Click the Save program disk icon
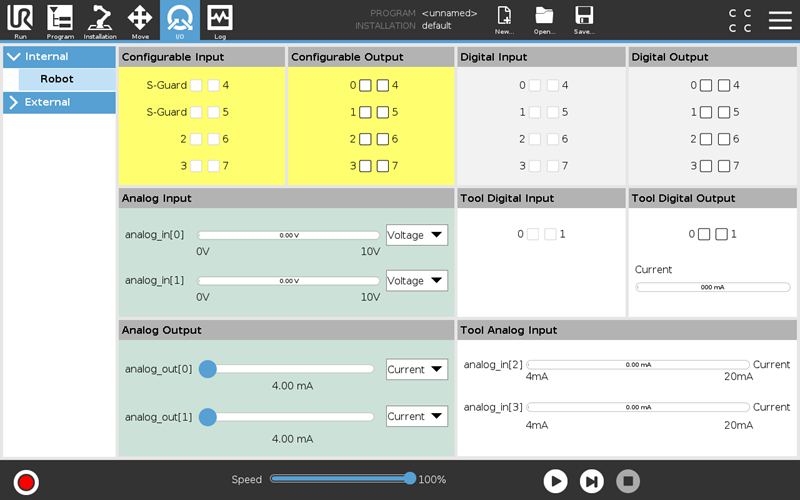This screenshot has width=800, height=500. (x=584, y=20)
